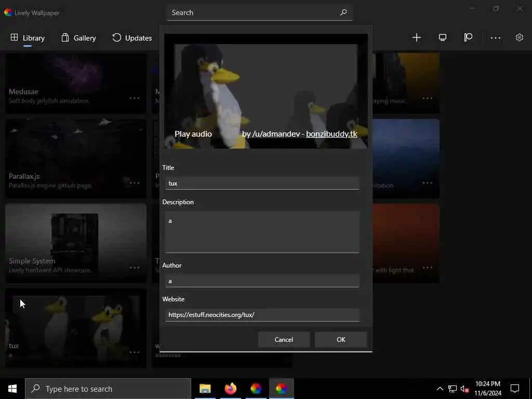Click the Patreon support icon

[x=468, y=37]
